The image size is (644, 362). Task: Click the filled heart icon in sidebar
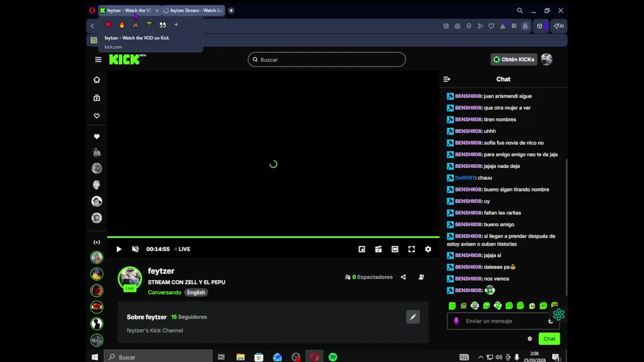(x=97, y=136)
